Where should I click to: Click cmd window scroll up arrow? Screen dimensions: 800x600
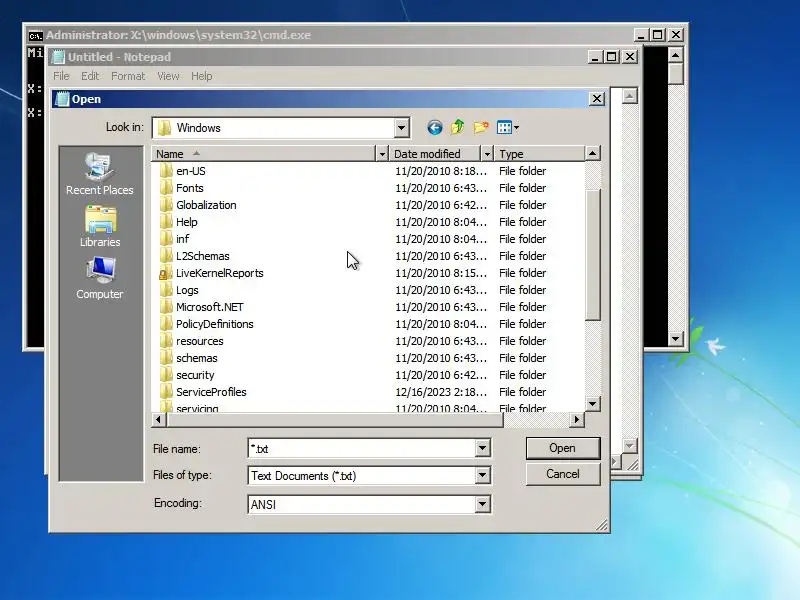(676, 55)
